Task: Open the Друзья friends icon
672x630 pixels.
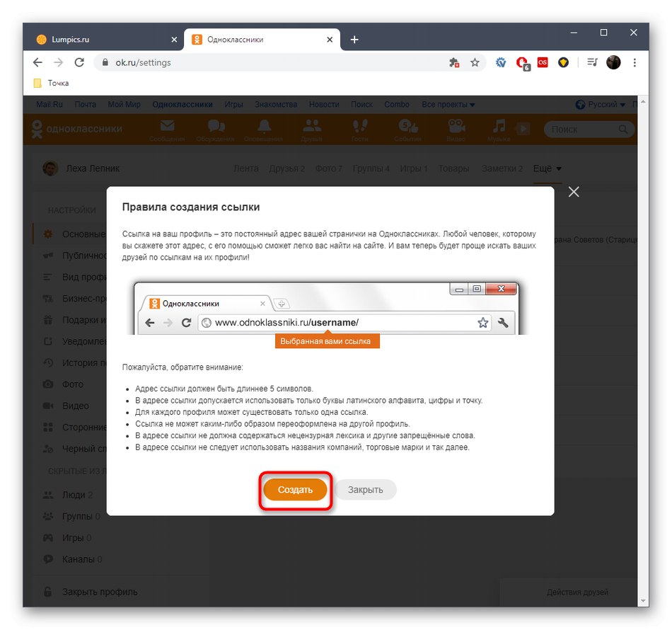Action: point(312,128)
